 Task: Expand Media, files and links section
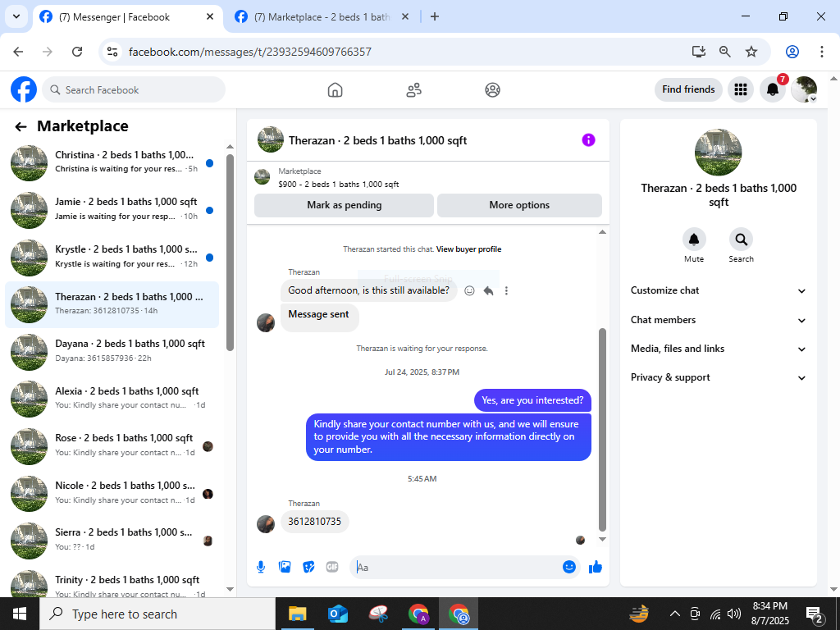tap(719, 349)
